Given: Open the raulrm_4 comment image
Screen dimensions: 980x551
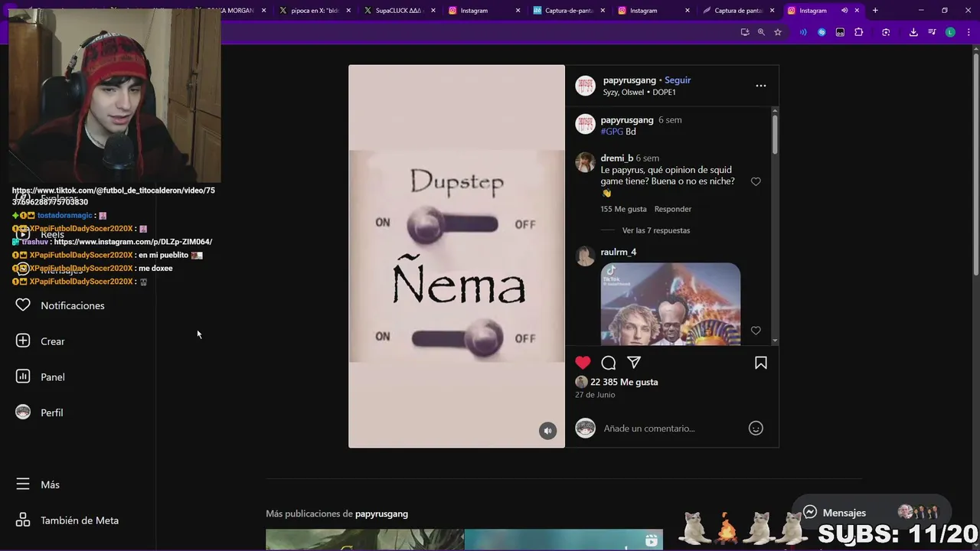Looking at the screenshot, I should [671, 304].
